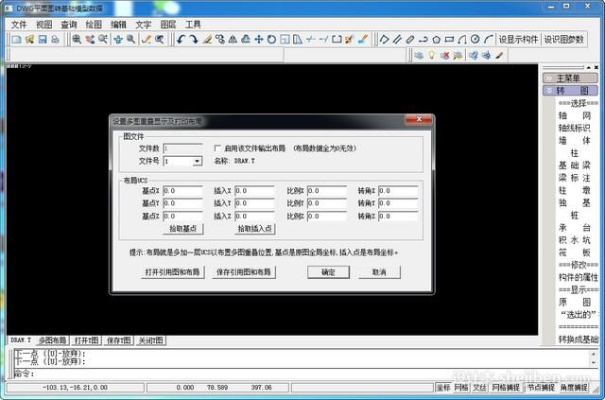
Task: Select the Rectangle drawing tool
Action: tap(449, 39)
